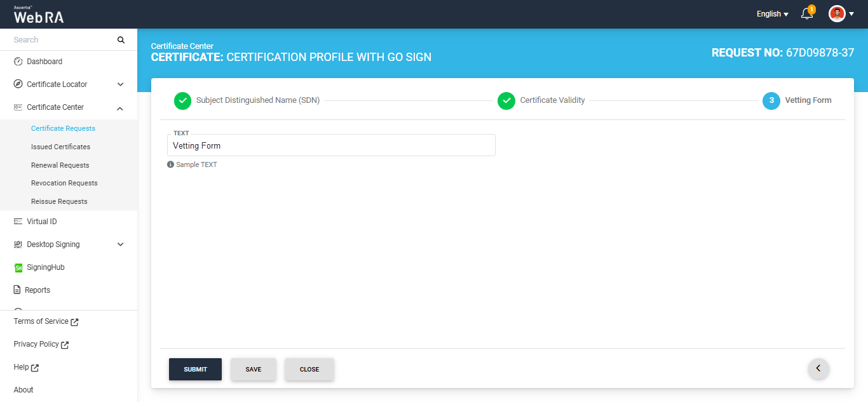868x402 pixels.
Task: Go to Revocation Requests
Action: (x=64, y=183)
